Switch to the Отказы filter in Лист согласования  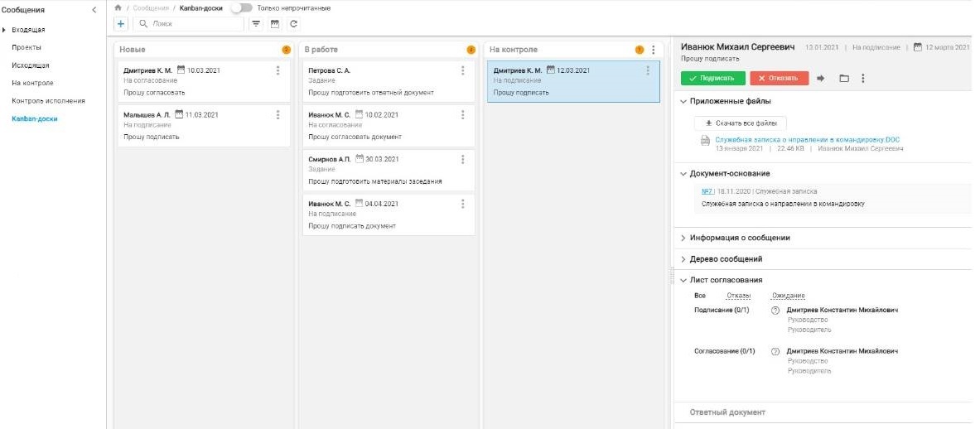tap(738, 296)
